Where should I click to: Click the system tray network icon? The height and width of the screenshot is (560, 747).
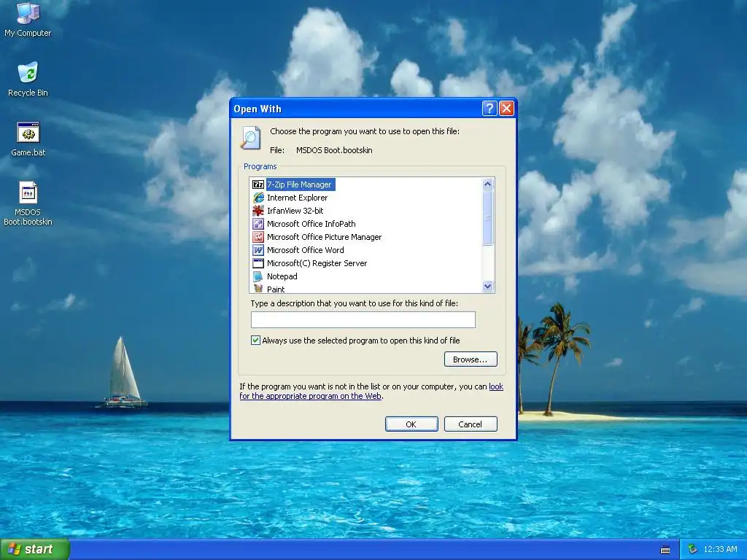click(x=692, y=549)
